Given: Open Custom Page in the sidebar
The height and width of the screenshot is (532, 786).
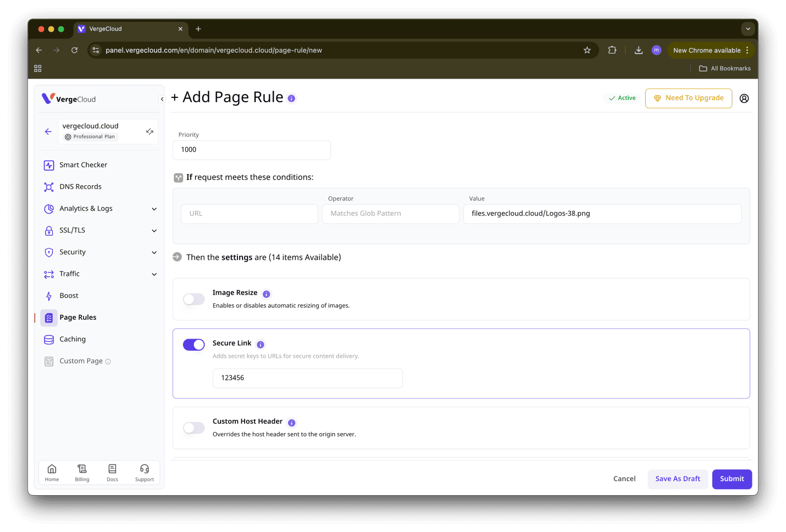Looking at the screenshot, I should point(81,361).
